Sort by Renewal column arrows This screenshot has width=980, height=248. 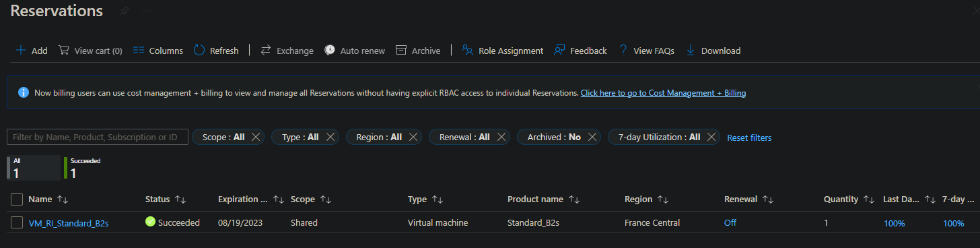pos(768,199)
